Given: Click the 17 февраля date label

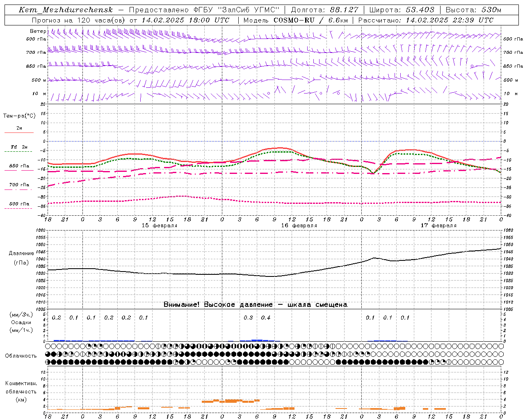Looking at the screenshot, I should (x=438, y=226).
